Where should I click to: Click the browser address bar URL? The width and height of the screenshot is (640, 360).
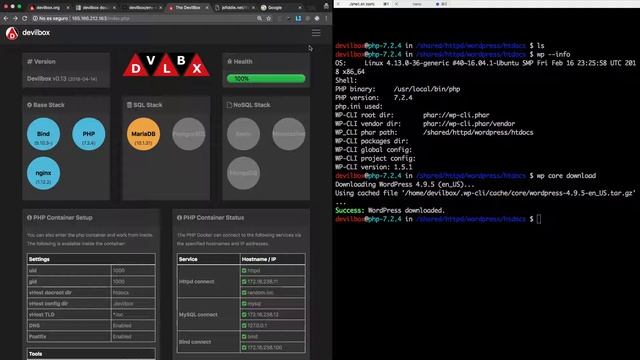click(x=100, y=18)
